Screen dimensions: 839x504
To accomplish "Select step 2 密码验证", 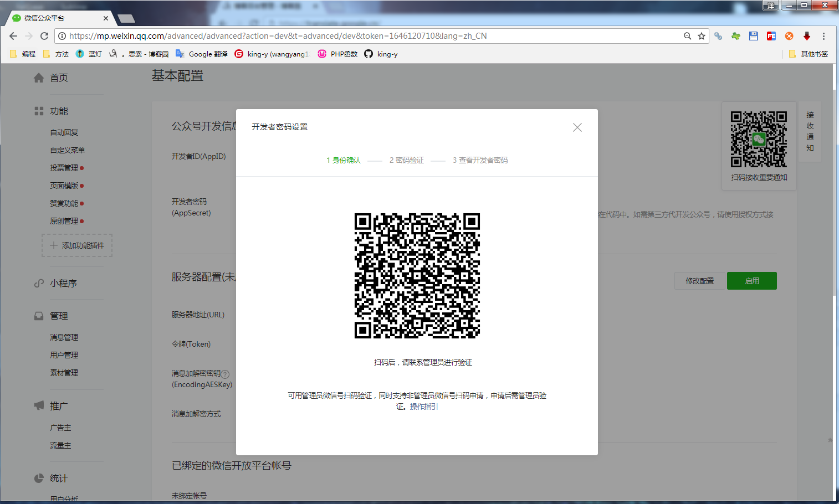I will (x=407, y=160).
